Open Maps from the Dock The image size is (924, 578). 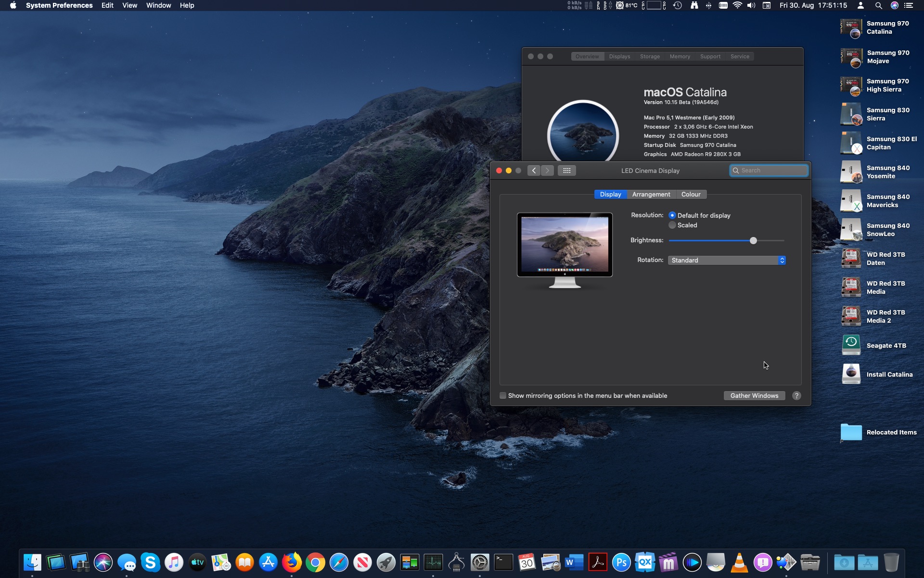(x=221, y=562)
